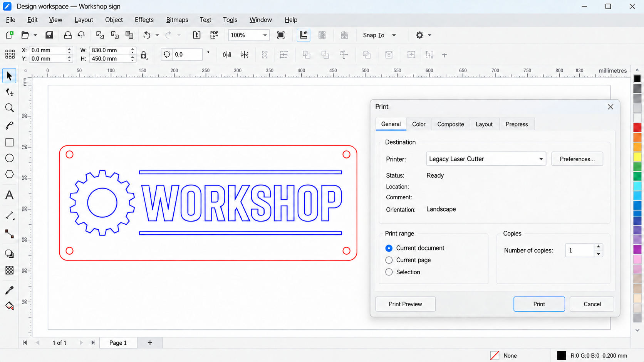Viewport: 644px width, 362px height.
Task: Select the Current page radio button
Action: click(x=389, y=260)
